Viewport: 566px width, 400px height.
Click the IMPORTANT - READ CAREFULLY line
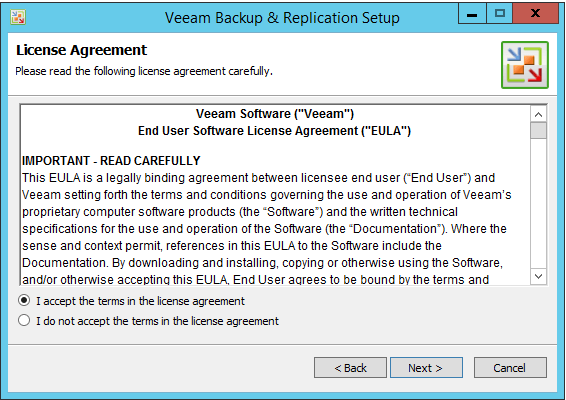pos(111,161)
